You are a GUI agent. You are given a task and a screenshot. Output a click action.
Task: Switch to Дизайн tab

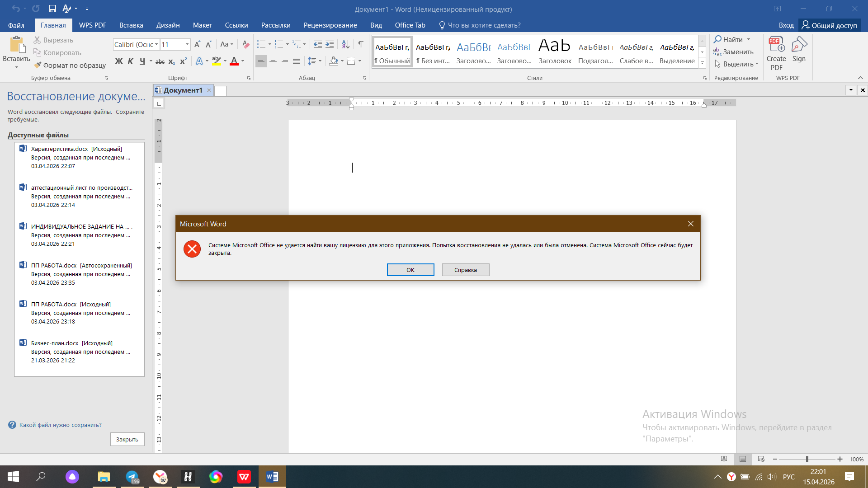click(x=168, y=25)
